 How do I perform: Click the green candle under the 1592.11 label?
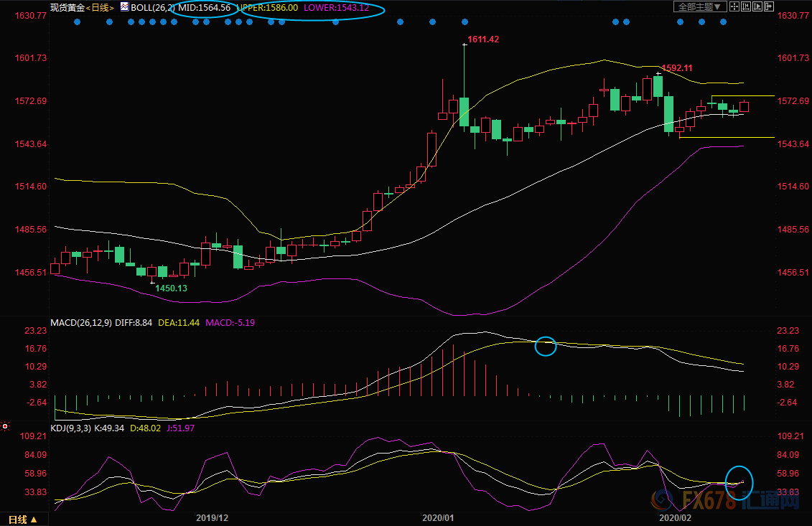658,86
